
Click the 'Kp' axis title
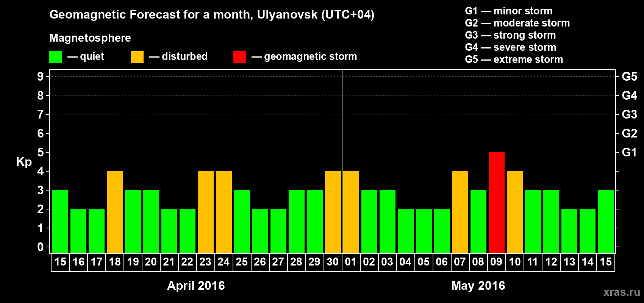(x=24, y=162)
